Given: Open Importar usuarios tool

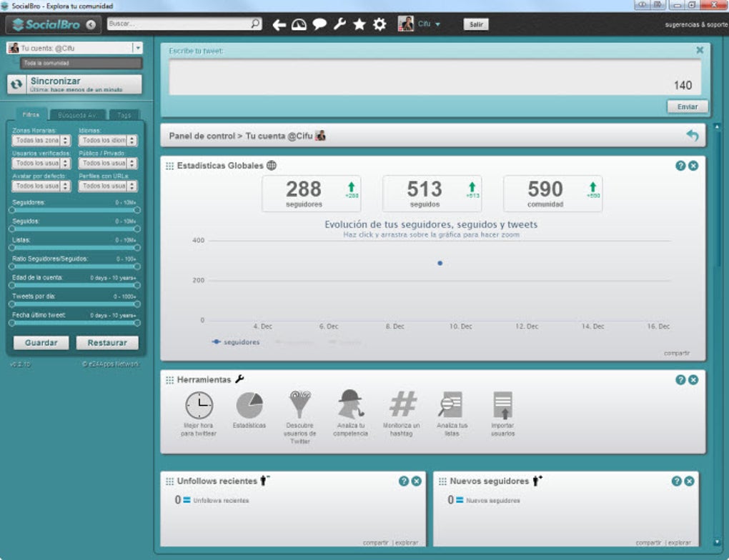Looking at the screenshot, I should pos(503,414).
